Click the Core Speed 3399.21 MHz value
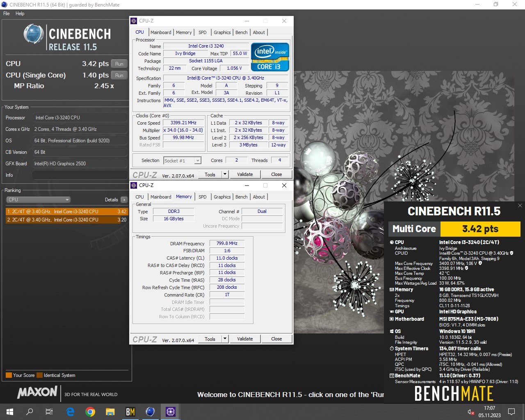The width and height of the screenshot is (525, 420). 183,123
